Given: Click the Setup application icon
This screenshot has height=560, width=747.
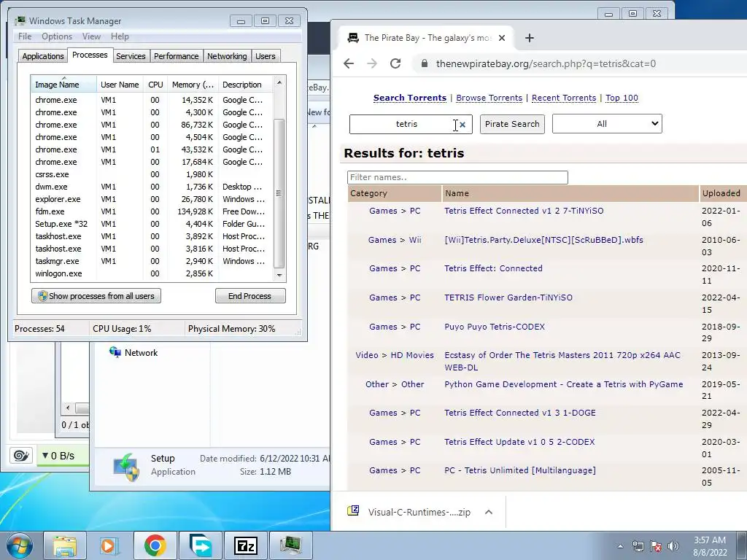Looking at the screenshot, I should click(x=125, y=466).
